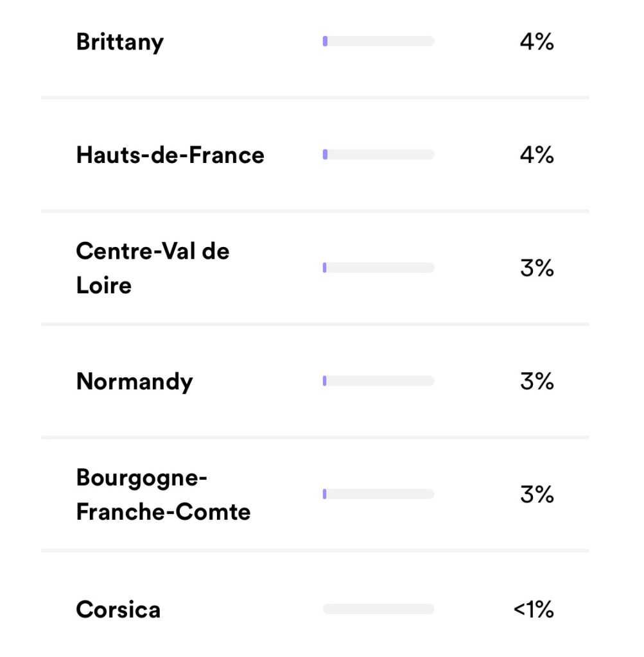Viewport: 644px width, 657px height.
Task: Click the 4% value beside Brittany
Action: (x=537, y=42)
